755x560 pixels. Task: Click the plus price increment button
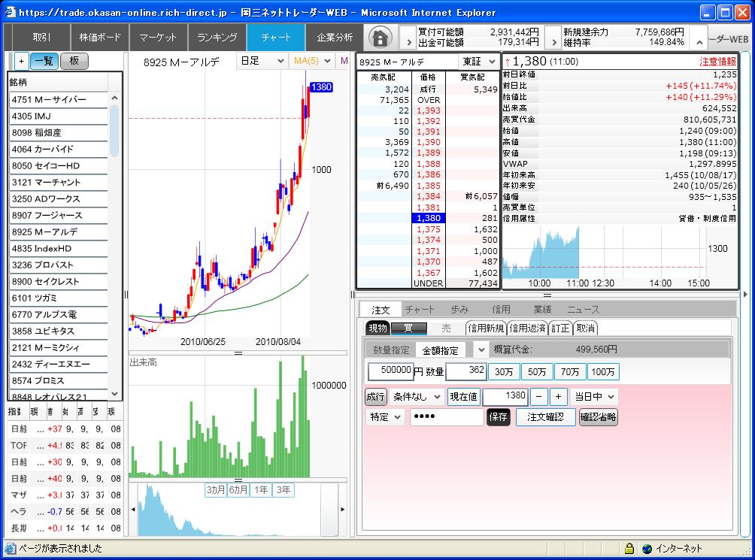tap(558, 397)
